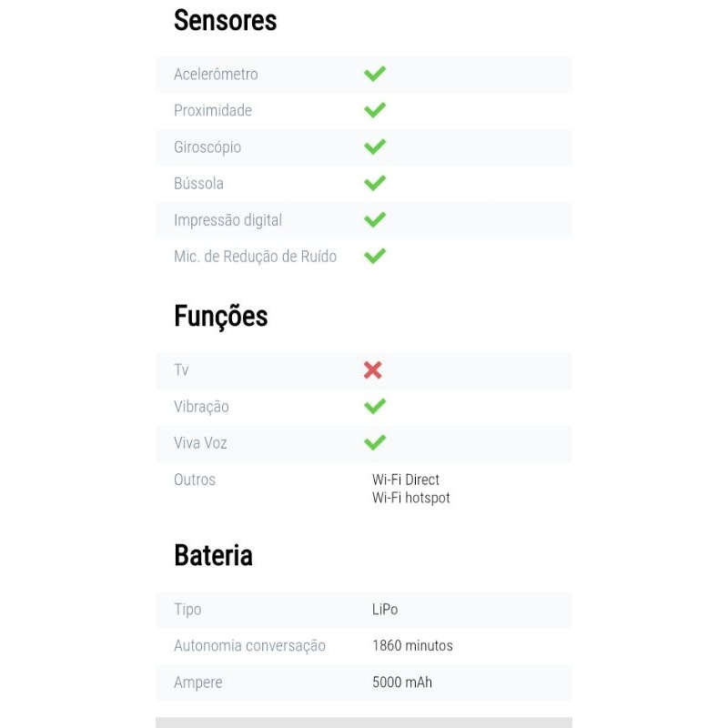Click the green checkmark beside Acelerômetro
This screenshot has height=728, width=728.
(375, 74)
